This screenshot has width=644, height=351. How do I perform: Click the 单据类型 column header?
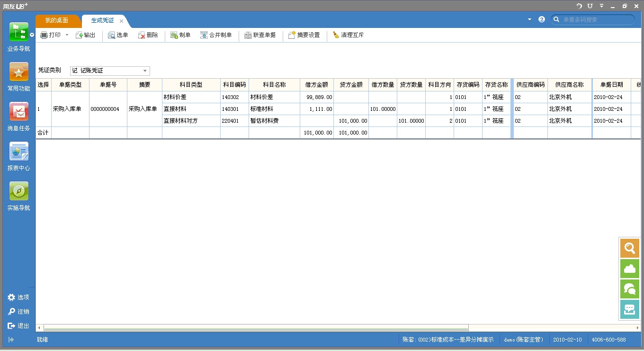(x=70, y=85)
